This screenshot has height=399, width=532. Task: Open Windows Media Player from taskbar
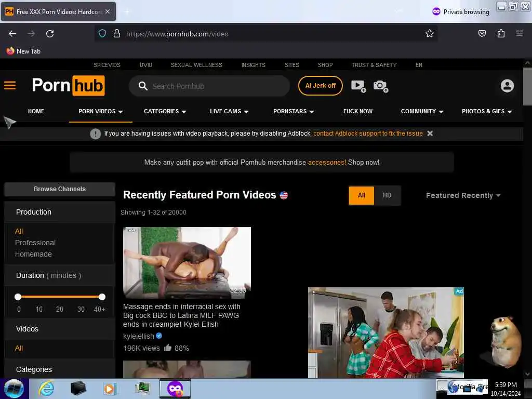coord(109,389)
